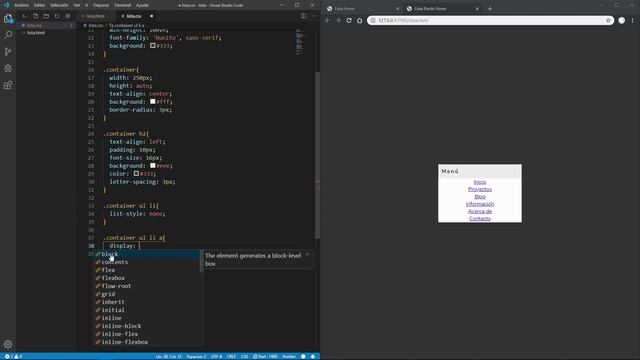Click the Inicio link in the menu
Screen dimensions: 640x360
point(480,182)
